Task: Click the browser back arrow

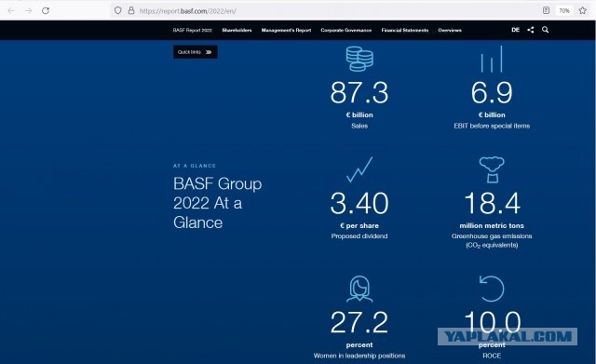Action: click(x=11, y=10)
